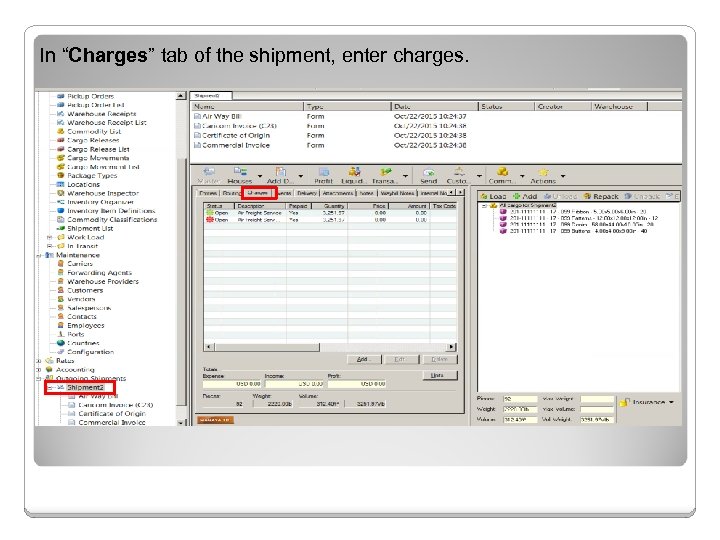Expand the Work Load tree node
720x540 pixels.
[50, 237]
